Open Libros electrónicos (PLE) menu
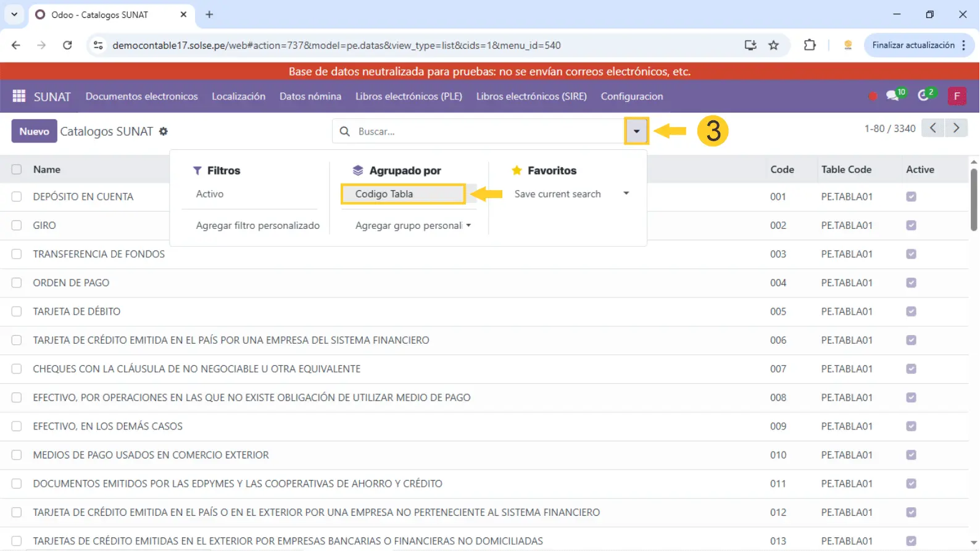 [x=409, y=96]
